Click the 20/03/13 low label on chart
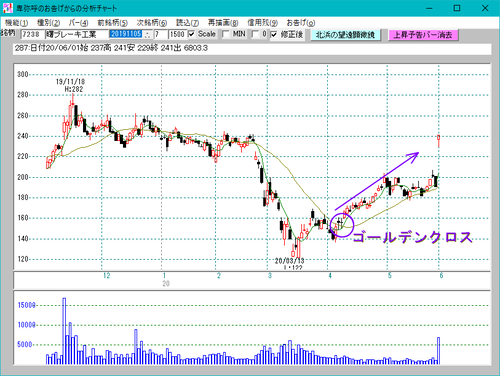The height and width of the screenshot is (376, 500). pos(289,263)
